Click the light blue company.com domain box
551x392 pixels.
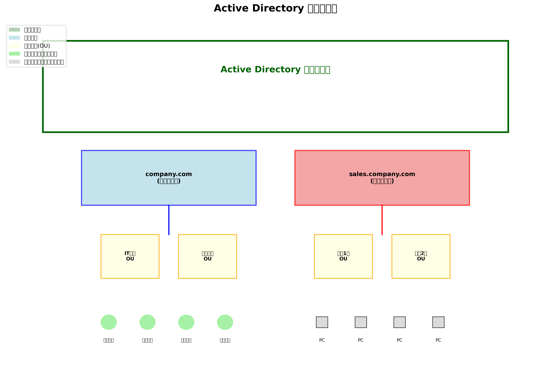[x=169, y=178]
